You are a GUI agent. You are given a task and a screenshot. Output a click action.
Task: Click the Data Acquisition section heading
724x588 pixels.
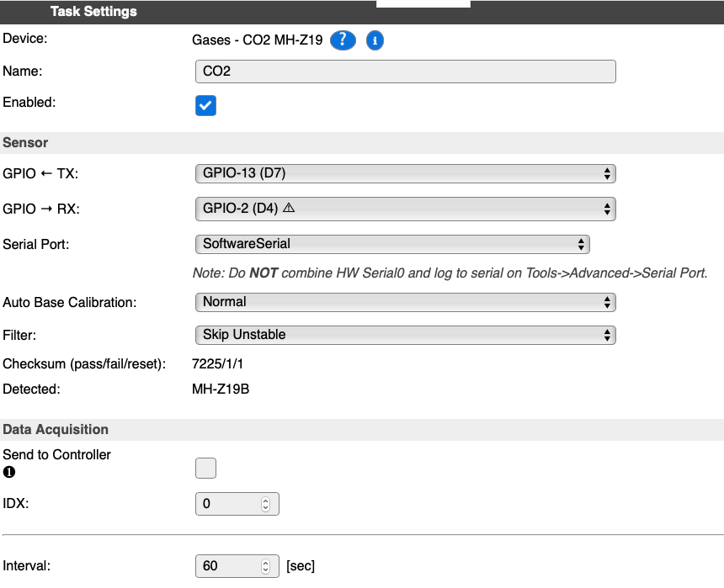(x=56, y=429)
